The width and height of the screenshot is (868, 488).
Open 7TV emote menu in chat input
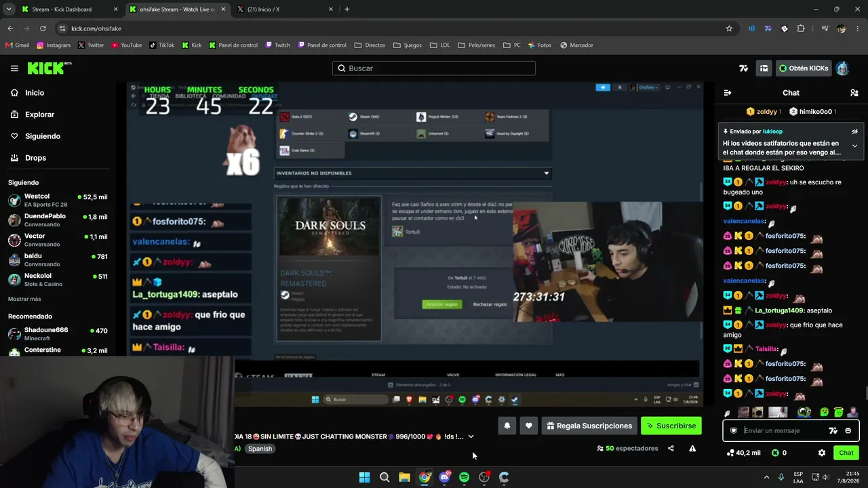point(833,430)
